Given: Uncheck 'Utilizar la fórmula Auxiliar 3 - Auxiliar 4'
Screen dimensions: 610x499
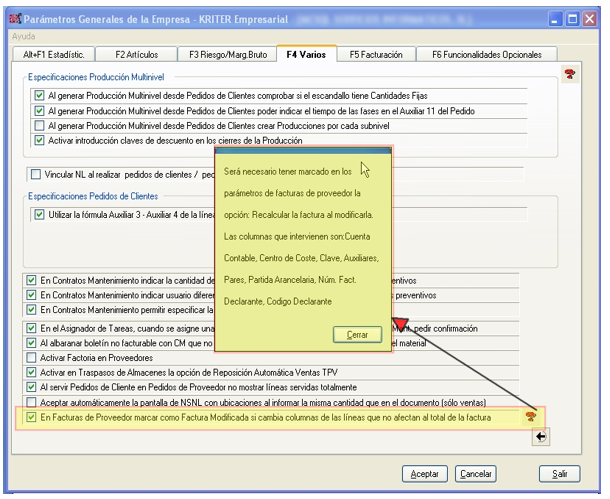Looking at the screenshot, I should [40, 214].
